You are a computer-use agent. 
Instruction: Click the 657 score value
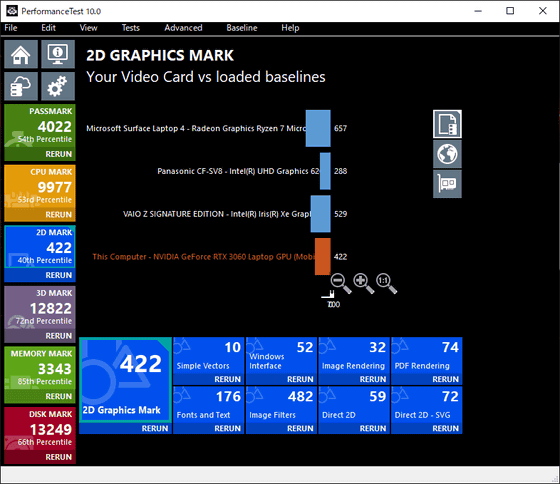pos(340,129)
